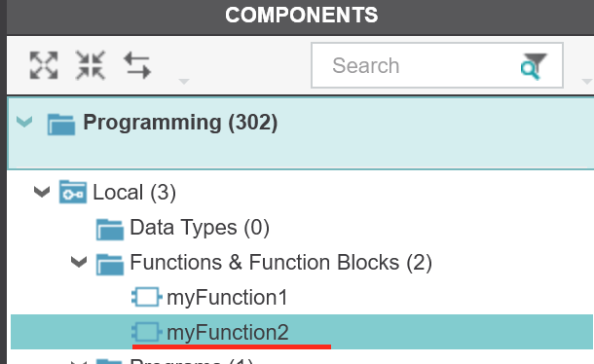Collapse the Local (3) tree node
This screenshot has height=364, width=594.
[x=42, y=192]
